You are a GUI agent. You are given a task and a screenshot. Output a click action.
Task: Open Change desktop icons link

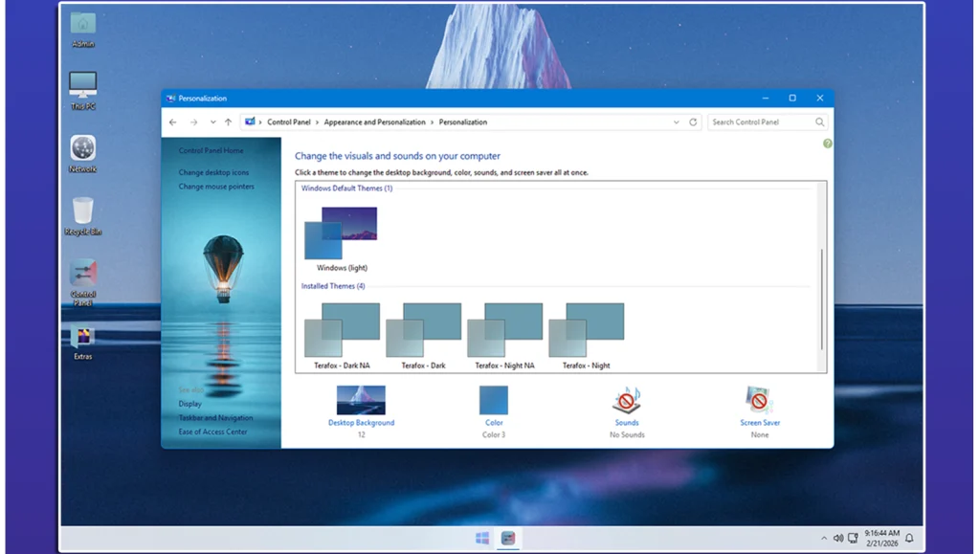pyautogui.click(x=213, y=173)
